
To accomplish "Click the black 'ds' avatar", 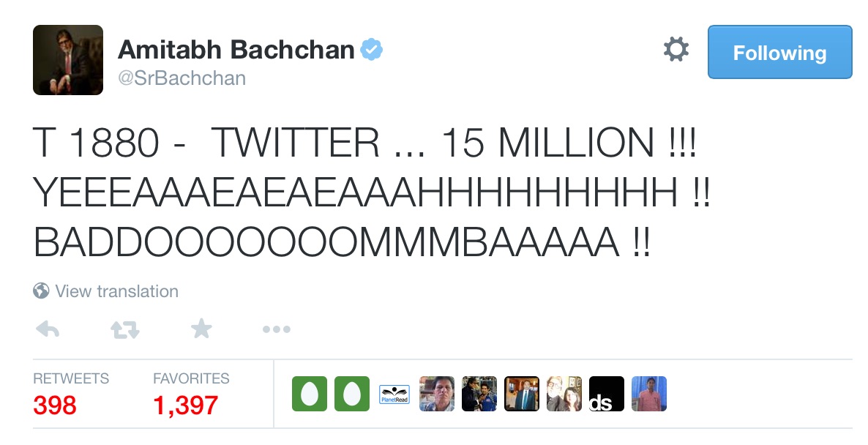I will [607, 394].
